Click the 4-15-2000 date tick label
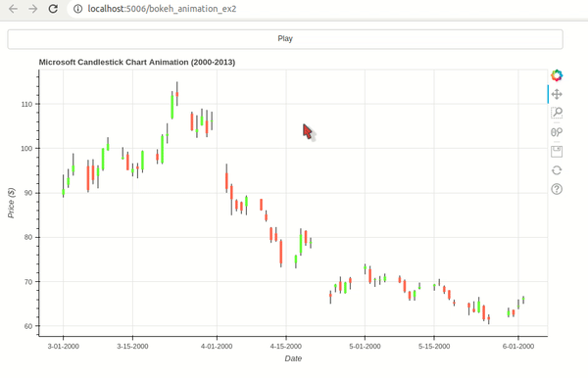The height and width of the screenshot is (378, 588). pyautogui.click(x=286, y=346)
